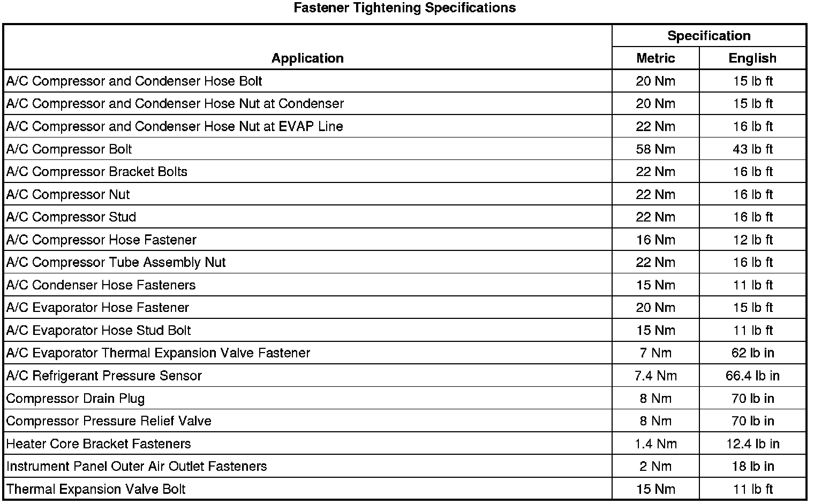Image resolution: width=814 pixels, height=504 pixels.
Task: Select the Compressor Drain Plug row label
Action: pos(76,399)
